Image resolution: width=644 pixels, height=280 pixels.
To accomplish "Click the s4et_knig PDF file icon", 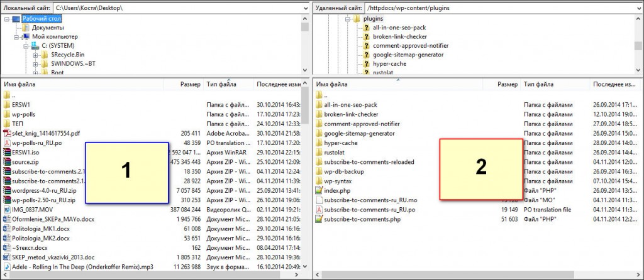I will tap(7, 133).
